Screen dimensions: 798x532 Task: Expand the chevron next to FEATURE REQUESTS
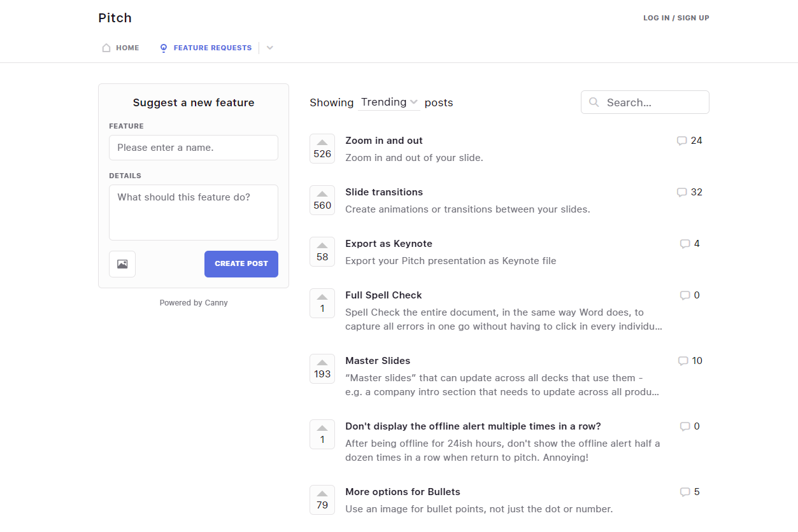269,47
